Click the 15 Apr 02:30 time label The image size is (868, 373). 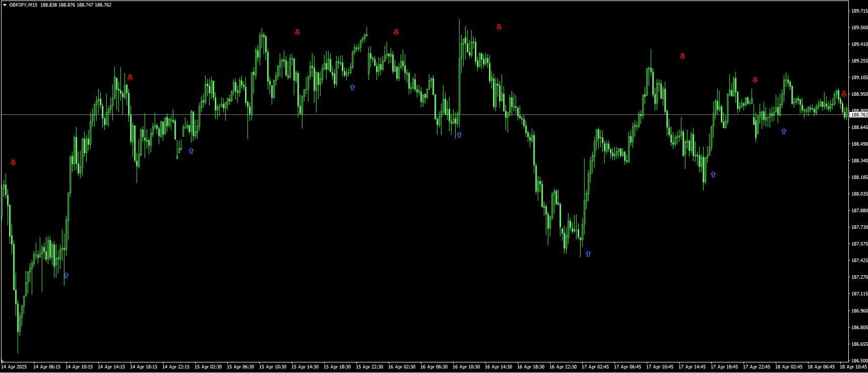[208, 367]
